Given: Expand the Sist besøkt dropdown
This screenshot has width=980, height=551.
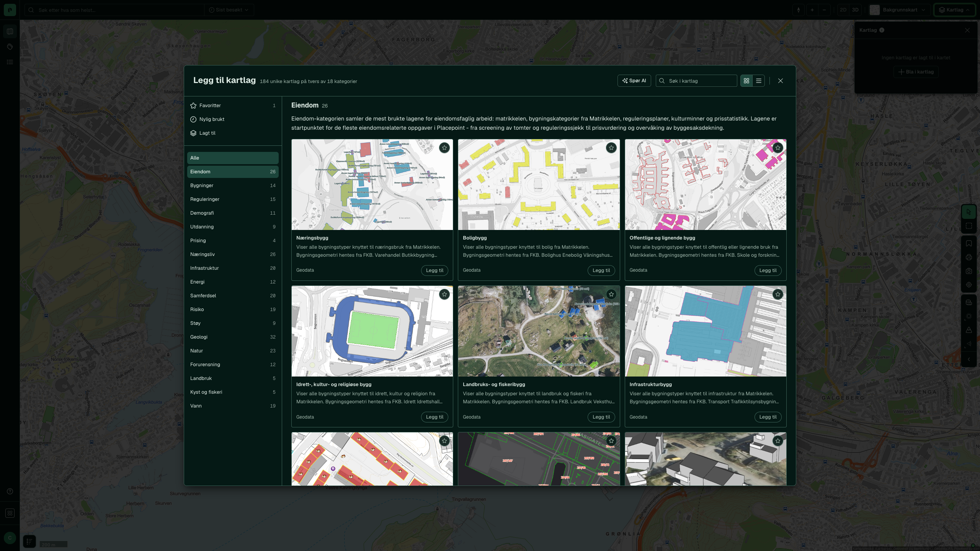Looking at the screenshot, I should pyautogui.click(x=229, y=10).
